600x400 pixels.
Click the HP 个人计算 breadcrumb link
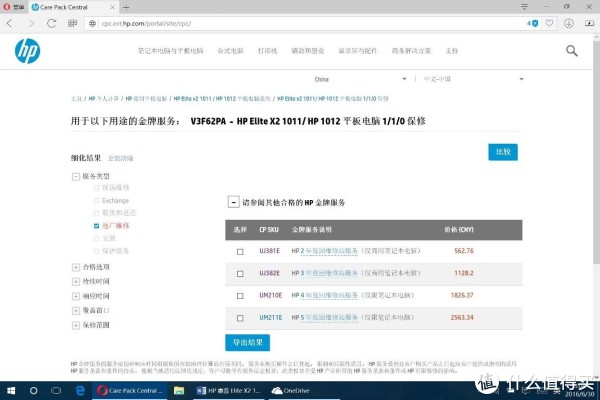(104, 99)
